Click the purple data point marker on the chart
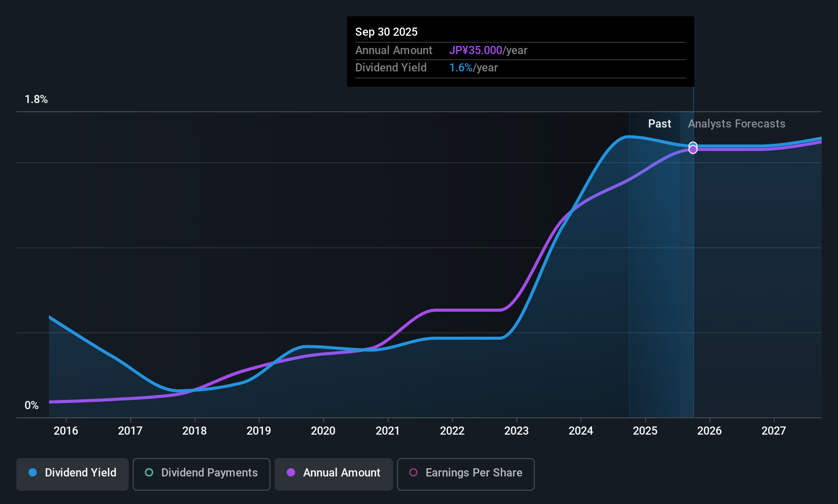838x504 pixels. pyautogui.click(x=693, y=149)
